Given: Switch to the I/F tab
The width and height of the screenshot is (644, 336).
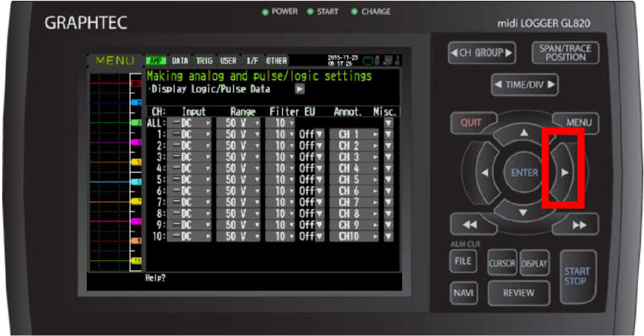Looking at the screenshot, I should [x=252, y=61].
